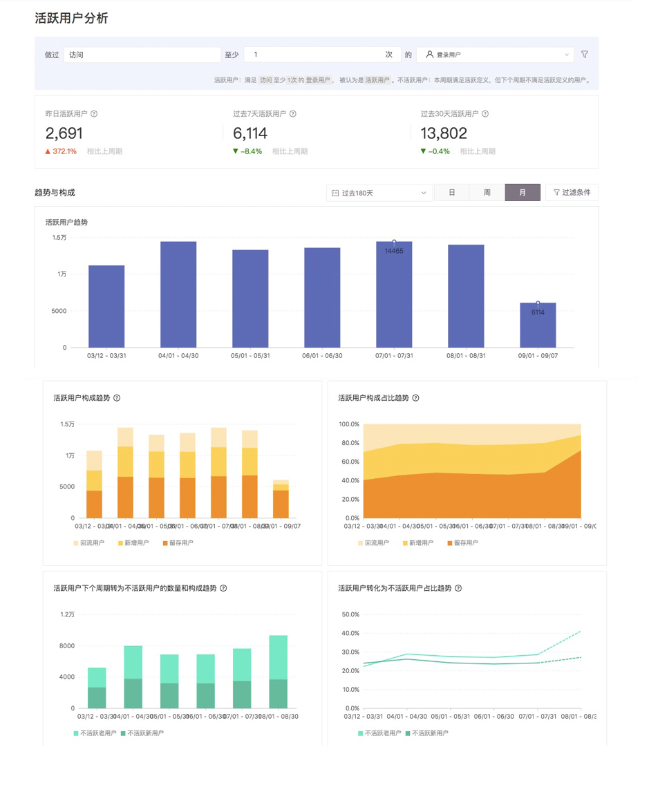The height and width of the screenshot is (812, 649).
Task: Switch to 周 granularity tab
Action: pos(487,193)
